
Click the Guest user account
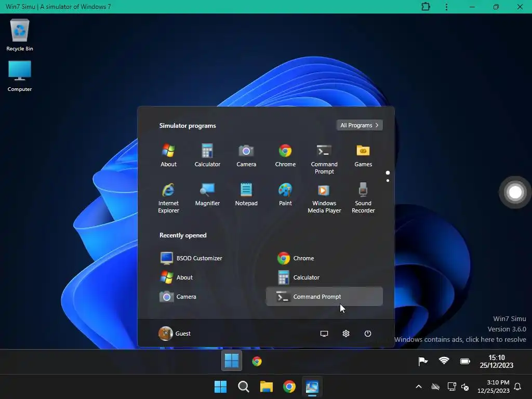[175, 334]
